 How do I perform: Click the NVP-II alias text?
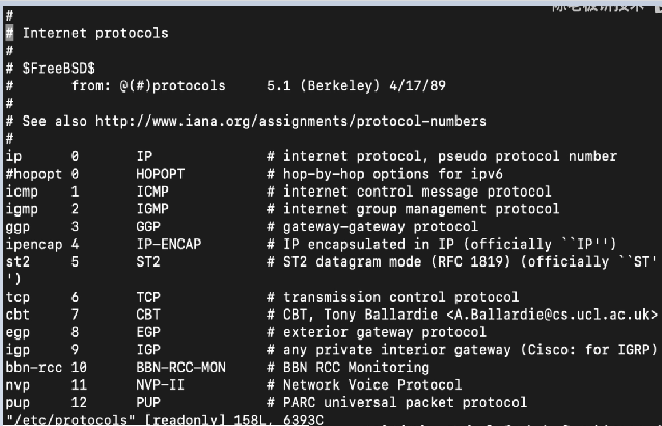[x=160, y=385]
